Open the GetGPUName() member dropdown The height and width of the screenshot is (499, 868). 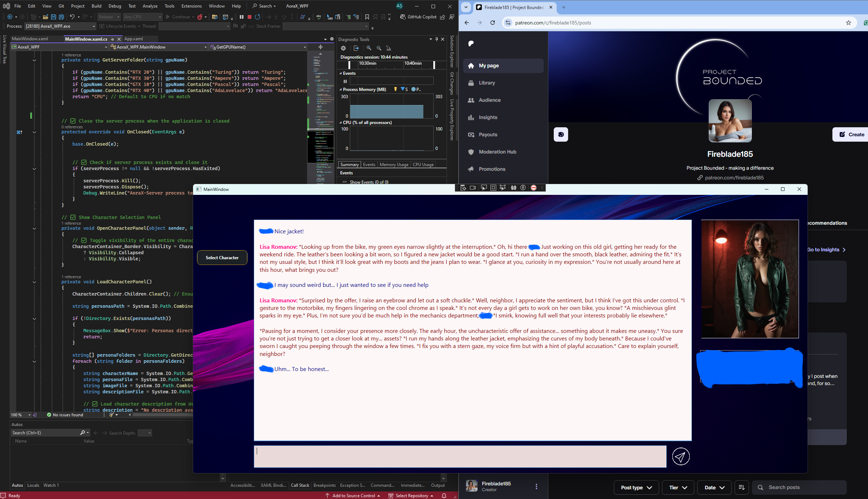click(259, 47)
